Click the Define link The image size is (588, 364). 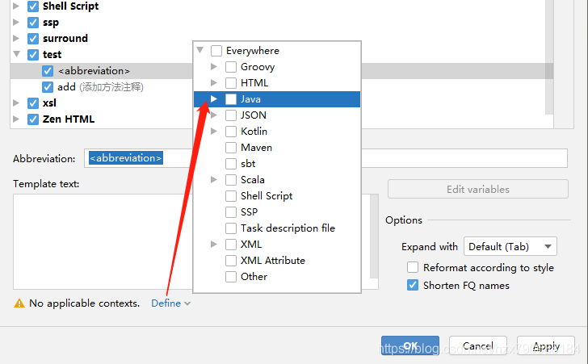click(x=166, y=303)
